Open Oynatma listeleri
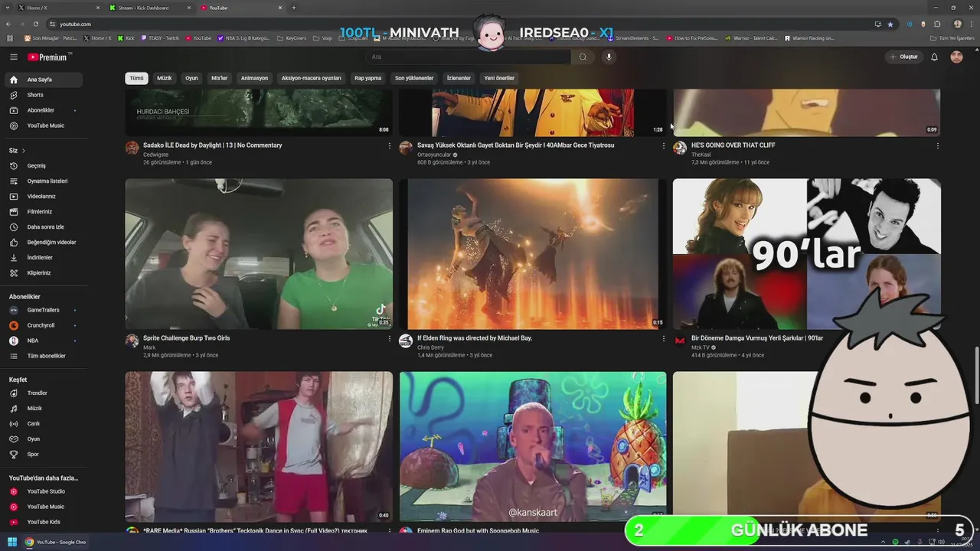The width and height of the screenshot is (980, 551). 44,181
